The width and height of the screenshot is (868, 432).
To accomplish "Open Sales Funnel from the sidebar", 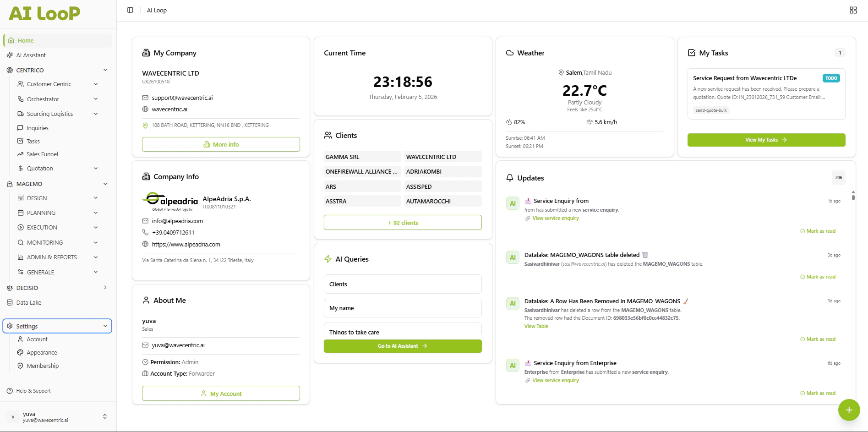I will [42, 154].
